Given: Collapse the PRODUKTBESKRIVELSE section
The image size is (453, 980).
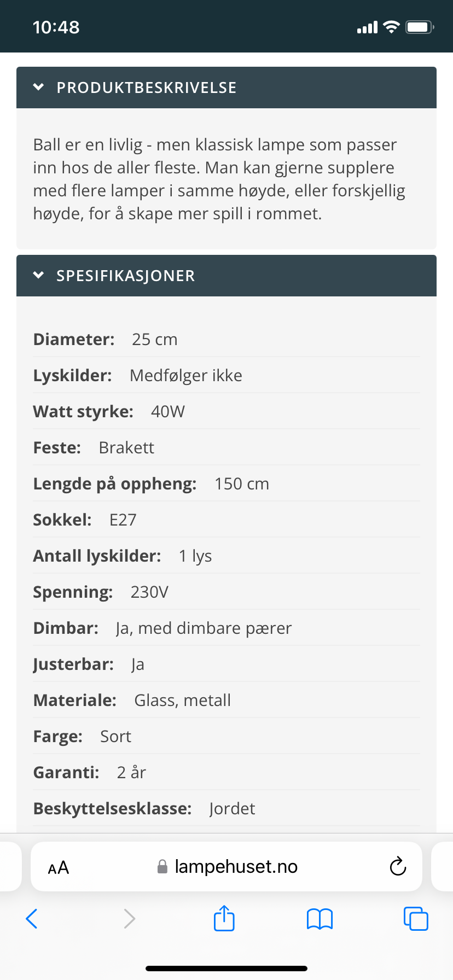Looking at the screenshot, I should [x=226, y=87].
